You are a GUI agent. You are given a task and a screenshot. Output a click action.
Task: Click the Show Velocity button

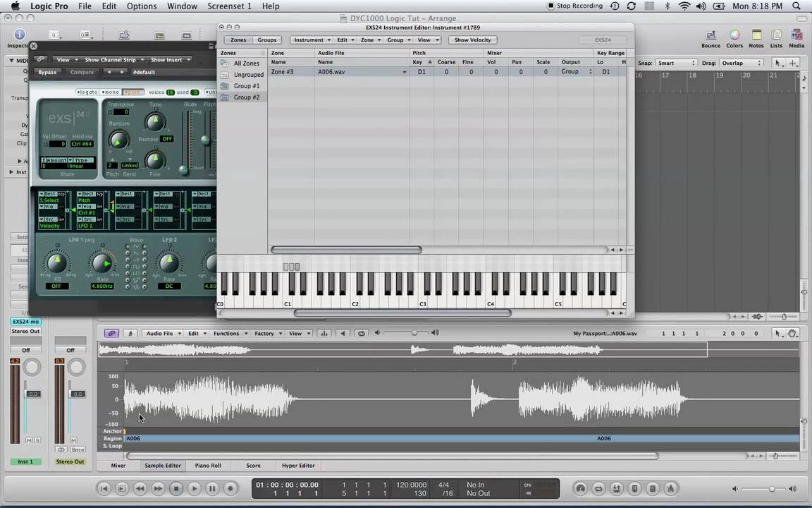coord(472,40)
